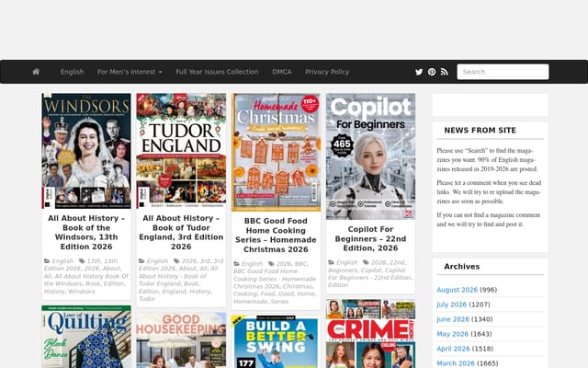The image size is (588, 368).
Task: Click English category under Copilot post
Action: 347,262
